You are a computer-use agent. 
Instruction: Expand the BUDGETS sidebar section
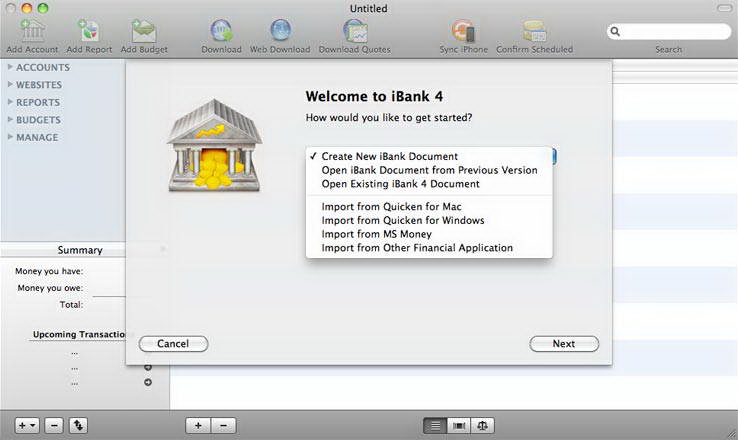10,120
